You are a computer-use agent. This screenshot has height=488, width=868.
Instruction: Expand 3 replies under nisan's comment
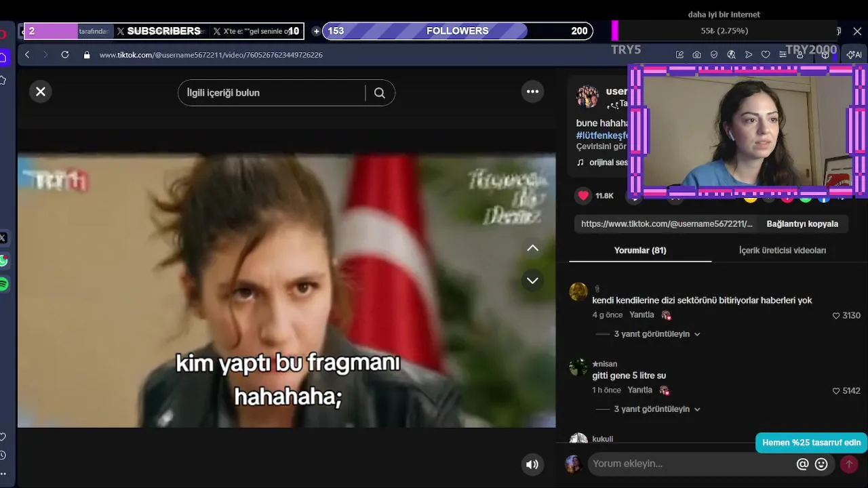point(656,409)
